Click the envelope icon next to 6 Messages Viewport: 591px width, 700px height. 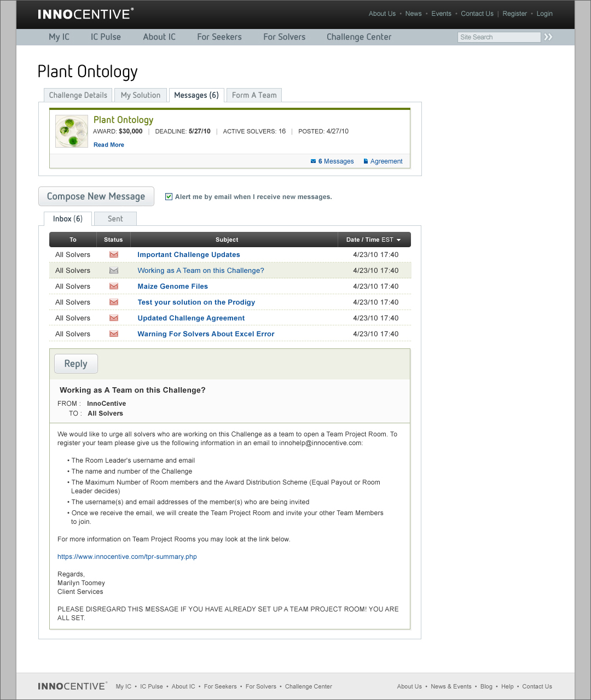[313, 161]
